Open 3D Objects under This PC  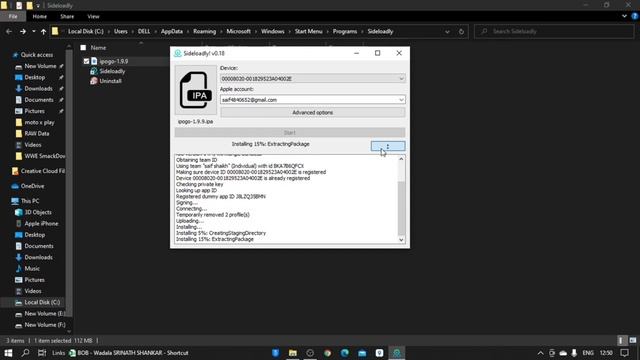click(x=38, y=212)
